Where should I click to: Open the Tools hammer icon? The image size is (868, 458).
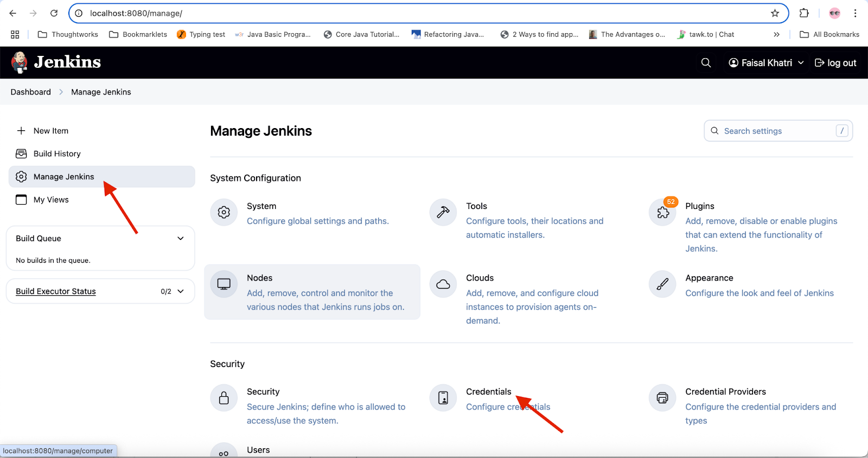click(x=443, y=212)
